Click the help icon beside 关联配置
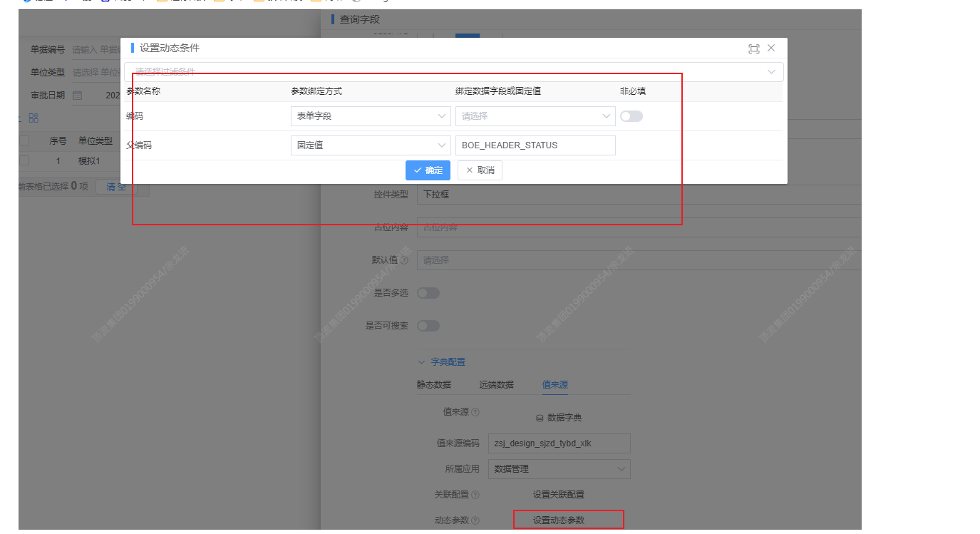The height and width of the screenshot is (534, 980). coord(475,495)
